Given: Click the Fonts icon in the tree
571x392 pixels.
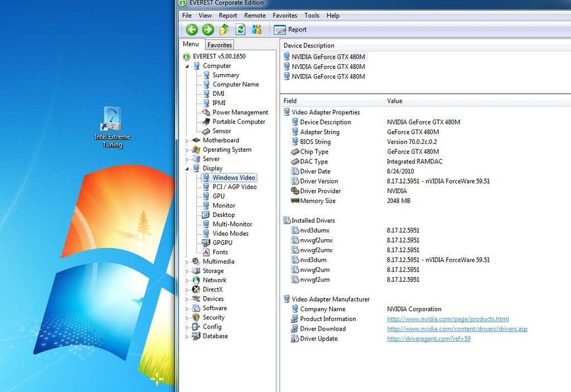Looking at the screenshot, I should click(x=206, y=252).
